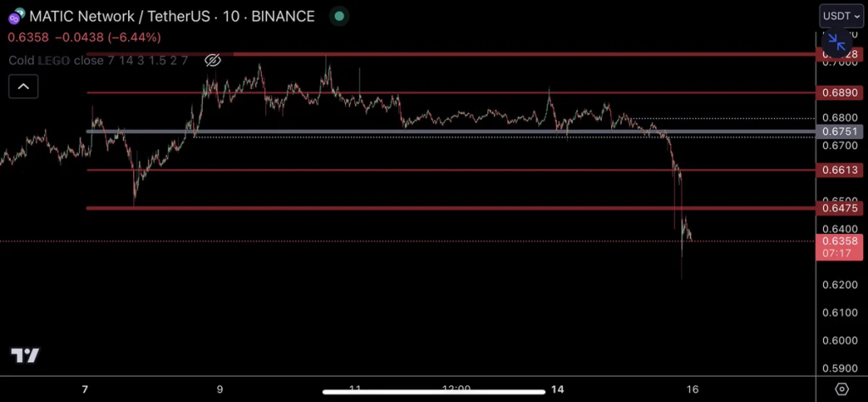Click the 0.6800 price axis value

coord(840,118)
